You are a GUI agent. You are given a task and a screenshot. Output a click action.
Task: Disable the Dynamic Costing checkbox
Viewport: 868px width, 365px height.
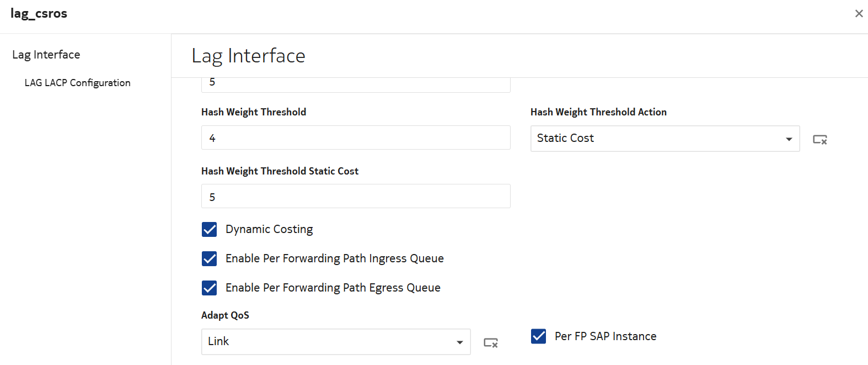tap(210, 230)
